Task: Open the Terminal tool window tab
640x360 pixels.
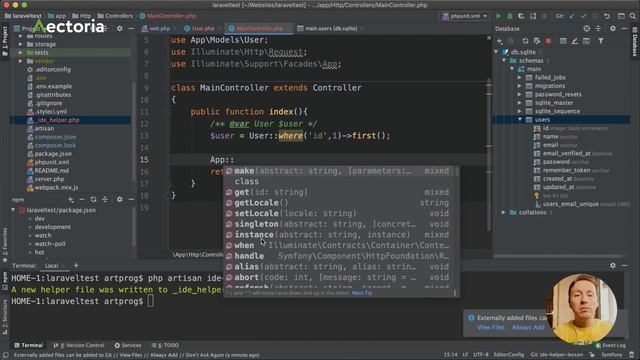Action: point(29,345)
